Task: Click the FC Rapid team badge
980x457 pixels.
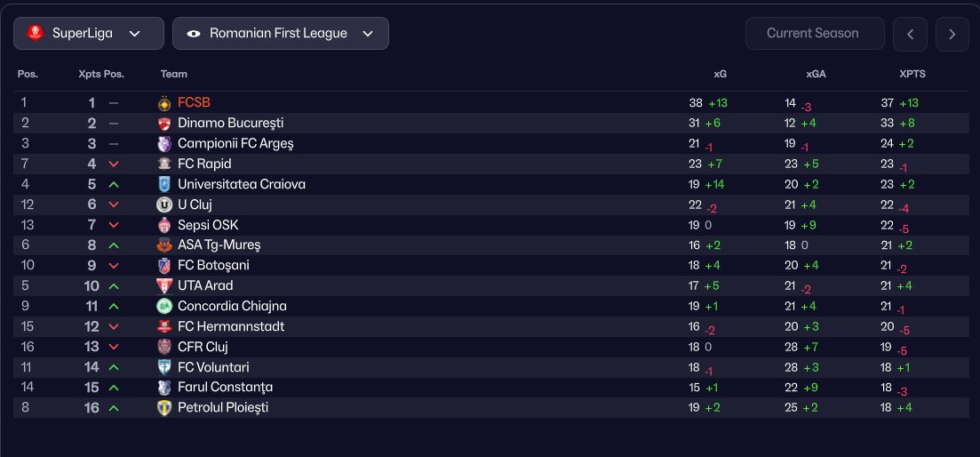Action: pyautogui.click(x=163, y=164)
